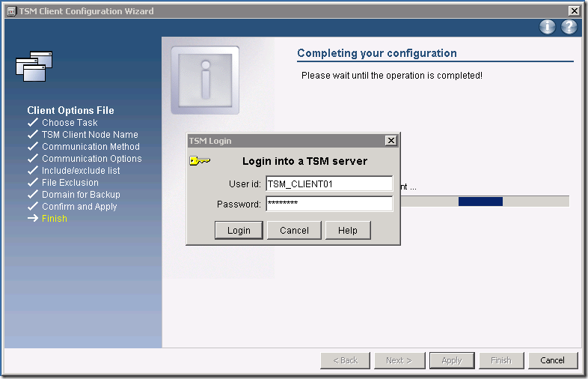Image resolution: width=588 pixels, height=379 pixels.
Task: Click the large information graphic in wizard panel
Action: 205,80
